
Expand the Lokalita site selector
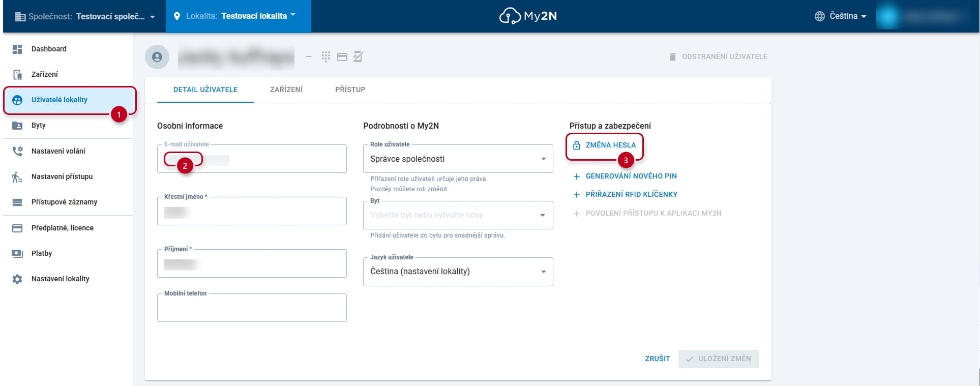239,16
